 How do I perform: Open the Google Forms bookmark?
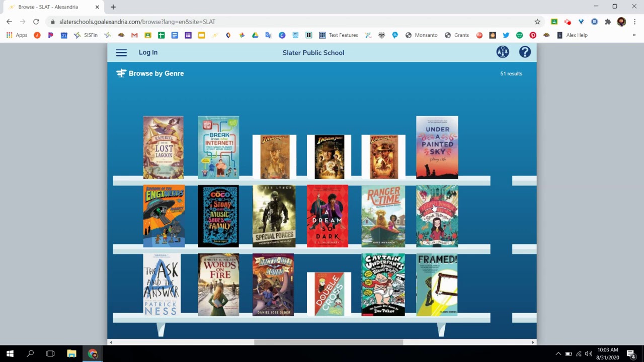(x=188, y=35)
